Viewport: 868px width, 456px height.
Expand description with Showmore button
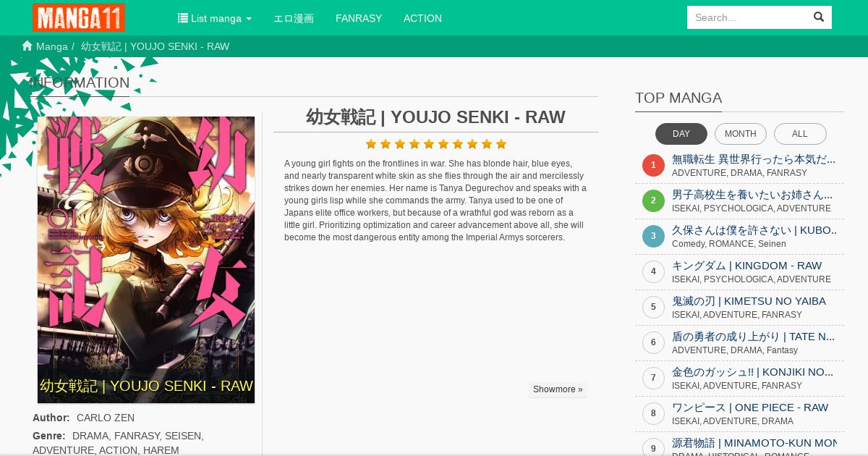558,389
